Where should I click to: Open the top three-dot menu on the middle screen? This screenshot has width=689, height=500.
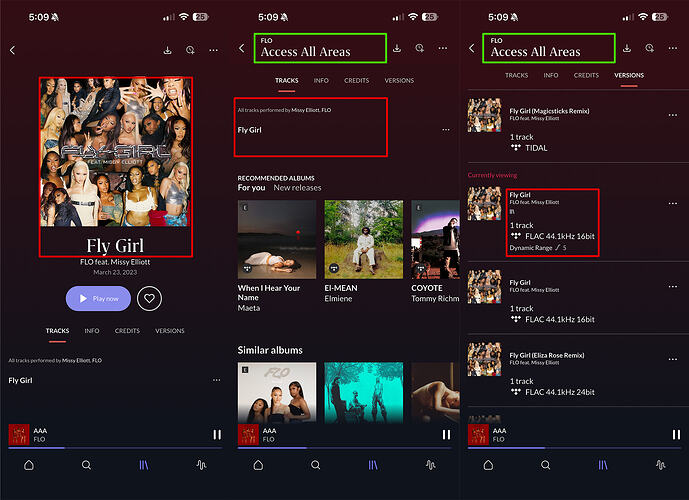tap(443, 48)
